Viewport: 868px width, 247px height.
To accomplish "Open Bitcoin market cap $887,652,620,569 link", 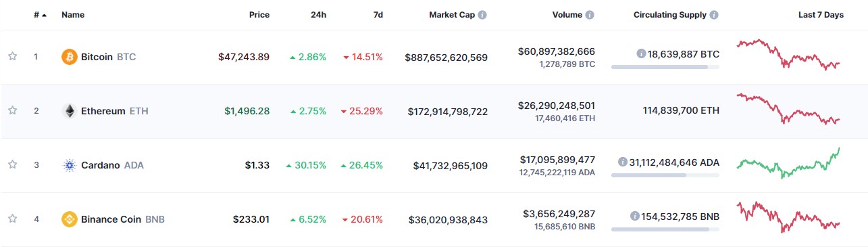I will click(x=446, y=58).
